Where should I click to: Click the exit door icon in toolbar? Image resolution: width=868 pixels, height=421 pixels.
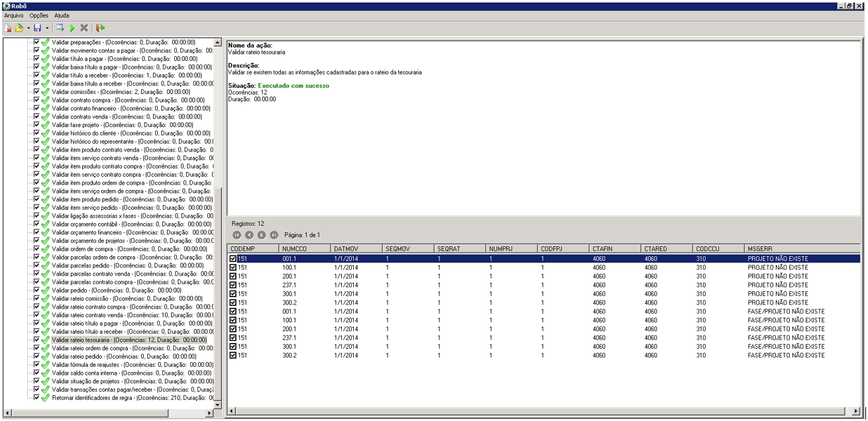100,28
